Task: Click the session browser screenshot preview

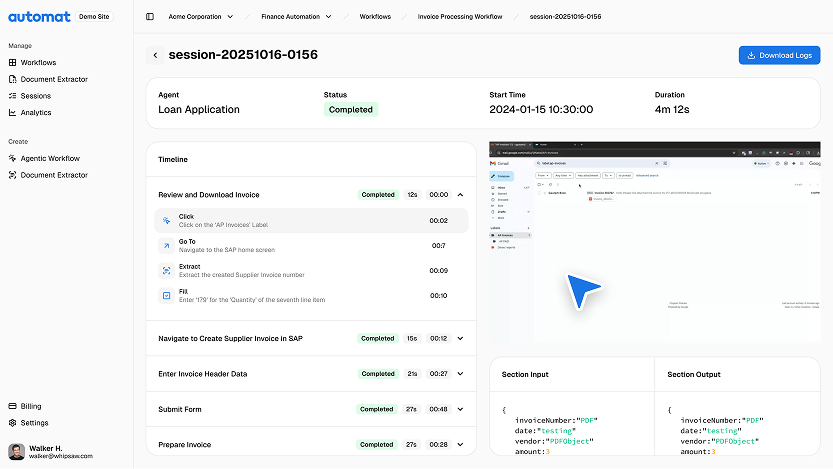Action: pyautogui.click(x=654, y=241)
